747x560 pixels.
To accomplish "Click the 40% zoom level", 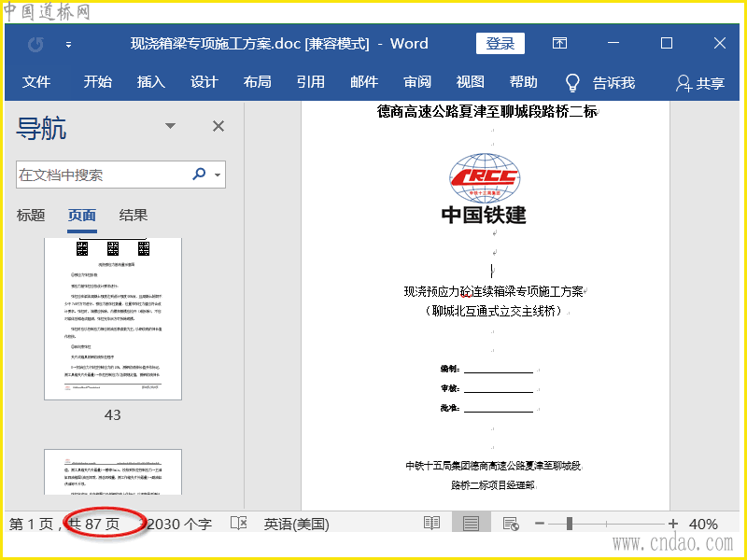I will [703, 525].
